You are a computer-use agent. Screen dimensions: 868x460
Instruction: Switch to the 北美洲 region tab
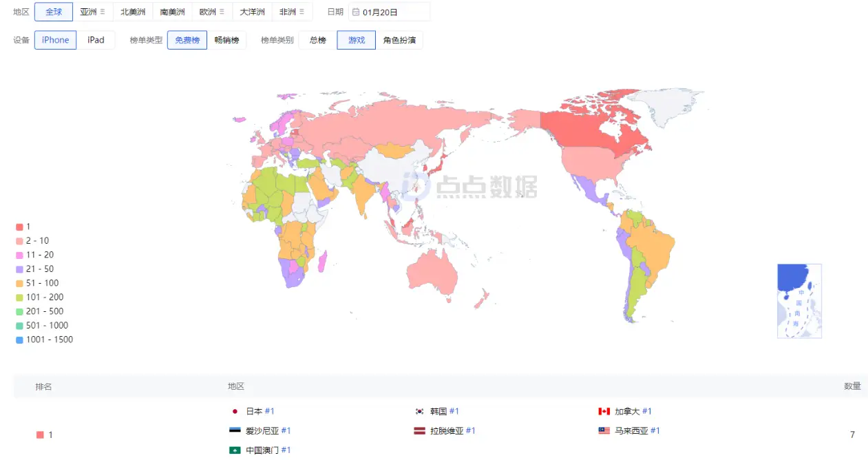[x=133, y=12]
